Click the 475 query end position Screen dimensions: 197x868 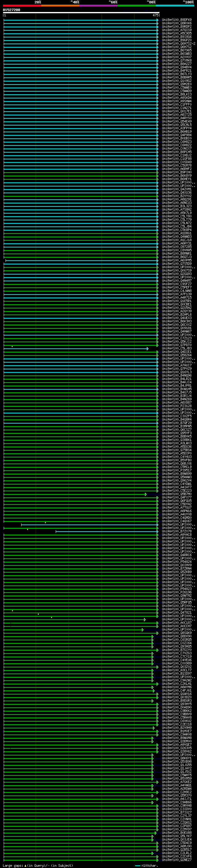(155, 15)
